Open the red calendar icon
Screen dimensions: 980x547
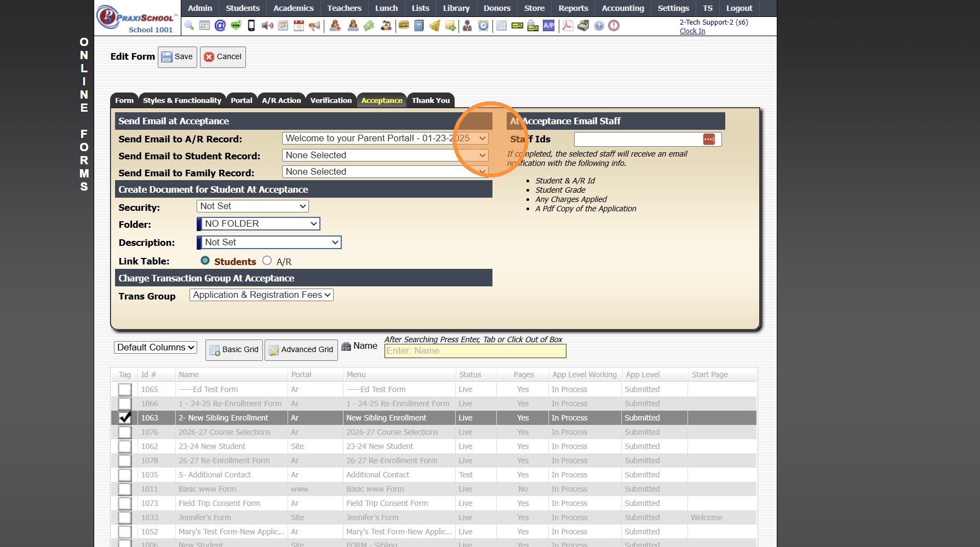coord(299,26)
